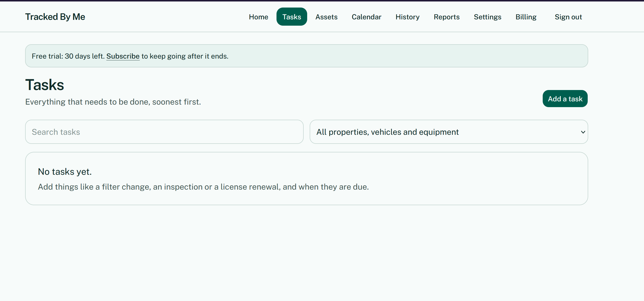
Task: Go to Assets
Action: pyautogui.click(x=326, y=17)
